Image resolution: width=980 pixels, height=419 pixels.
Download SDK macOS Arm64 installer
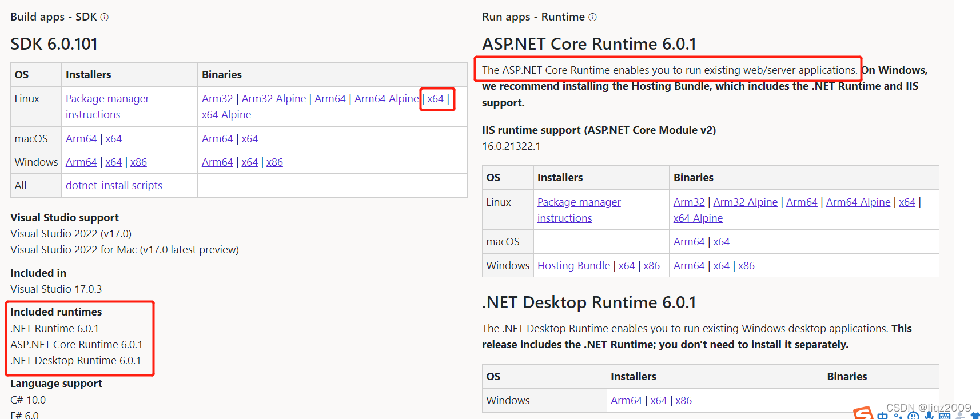click(x=81, y=138)
